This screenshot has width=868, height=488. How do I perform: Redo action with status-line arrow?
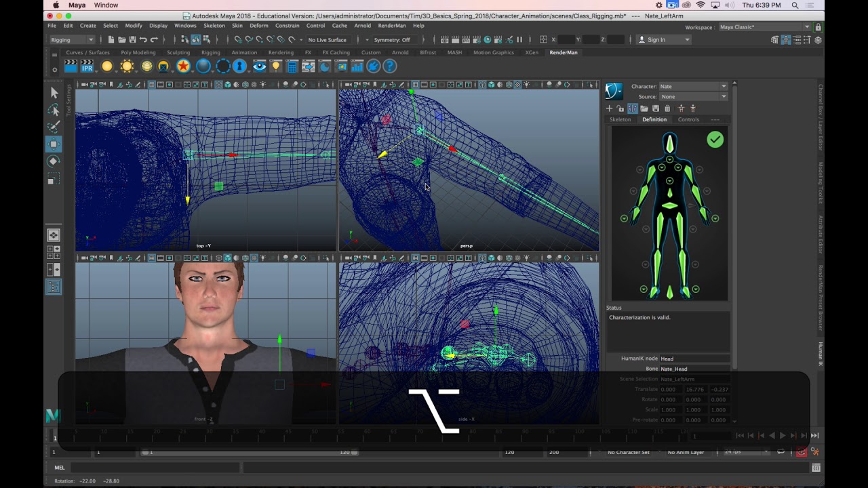click(x=154, y=39)
